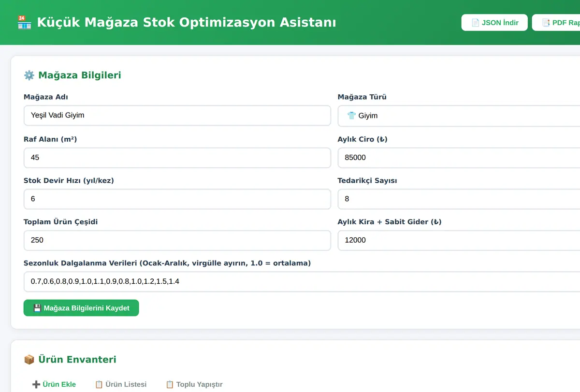Click the Mağaza Türü label
The width and height of the screenshot is (580, 392).
pos(362,97)
